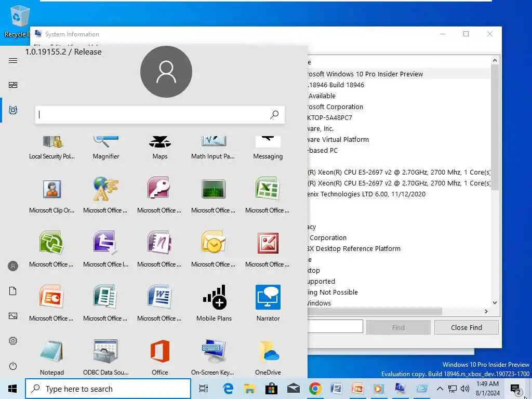Click scroll down arrow in System Information
Viewport: 532px width, 399px height.
click(495, 303)
